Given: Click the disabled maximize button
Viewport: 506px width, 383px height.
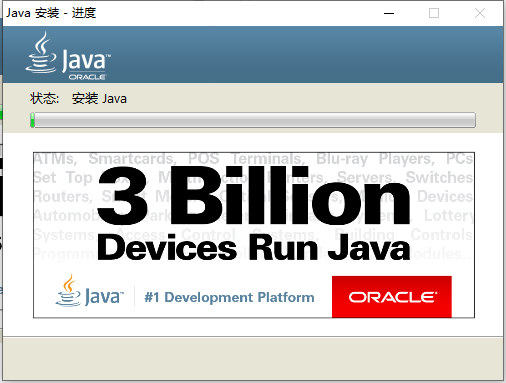Looking at the screenshot, I should click(x=434, y=13).
